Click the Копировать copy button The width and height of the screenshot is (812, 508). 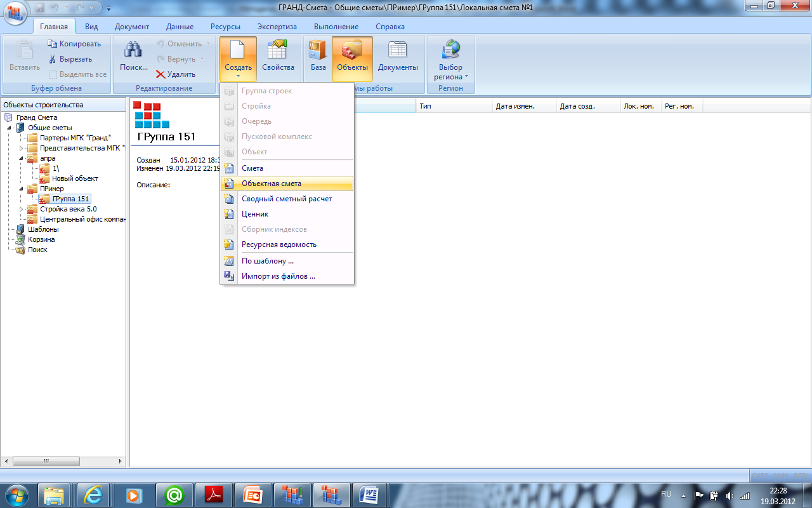point(74,44)
